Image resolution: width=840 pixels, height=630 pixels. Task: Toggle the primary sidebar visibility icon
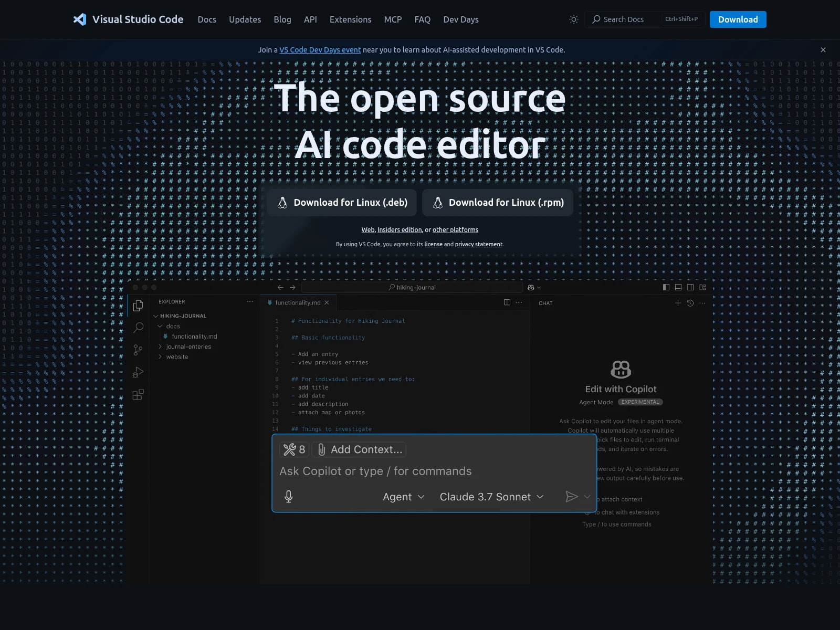pyautogui.click(x=666, y=287)
